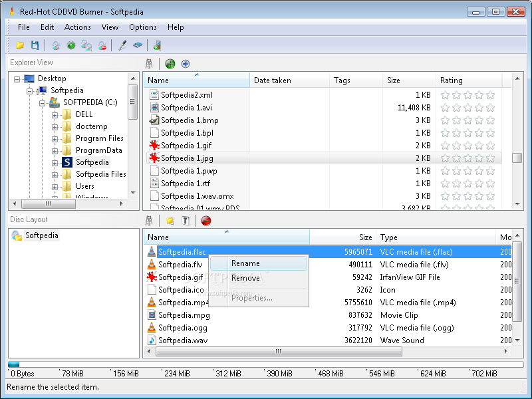
Task: Click the green plus add icon
Action: (x=170, y=63)
